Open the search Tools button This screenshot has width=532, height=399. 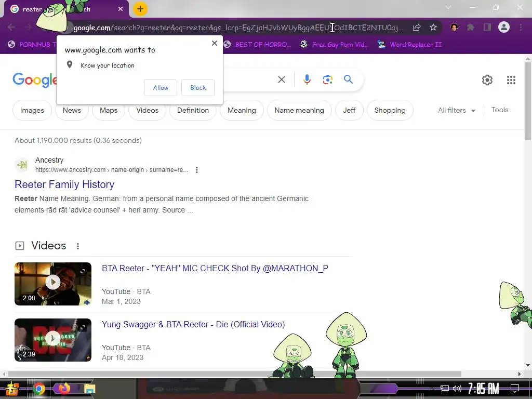(x=500, y=110)
